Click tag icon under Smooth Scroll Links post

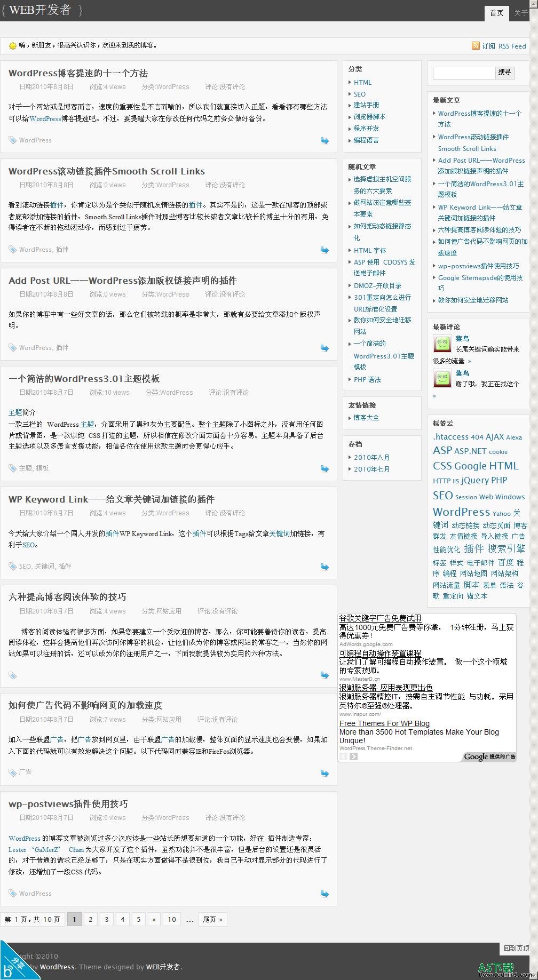[x=12, y=250]
